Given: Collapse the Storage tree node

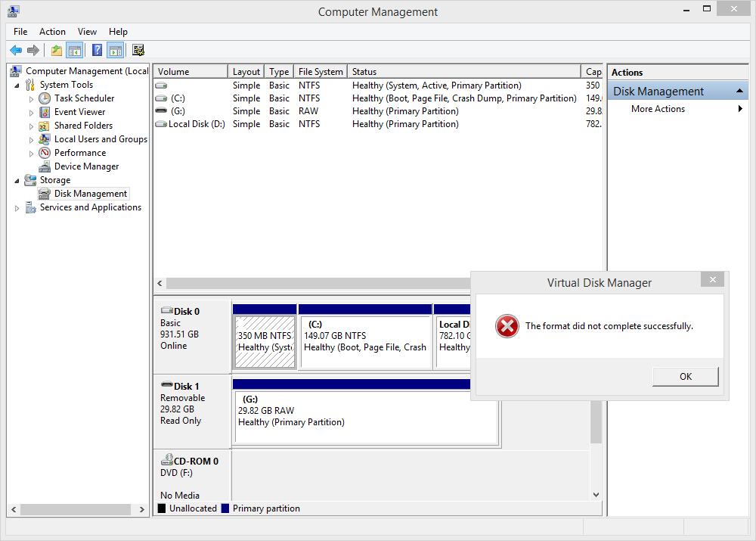Looking at the screenshot, I should pyautogui.click(x=17, y=179).
